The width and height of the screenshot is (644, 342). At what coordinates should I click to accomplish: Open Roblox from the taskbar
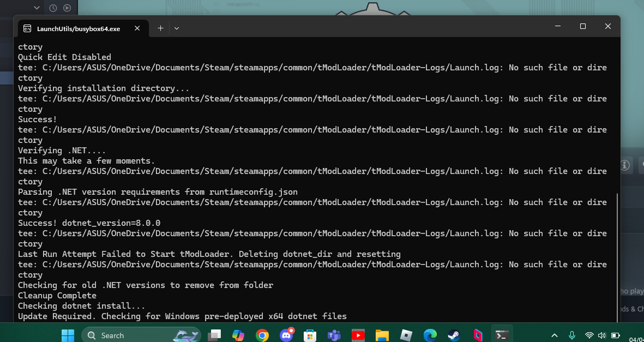coord(406,335)
